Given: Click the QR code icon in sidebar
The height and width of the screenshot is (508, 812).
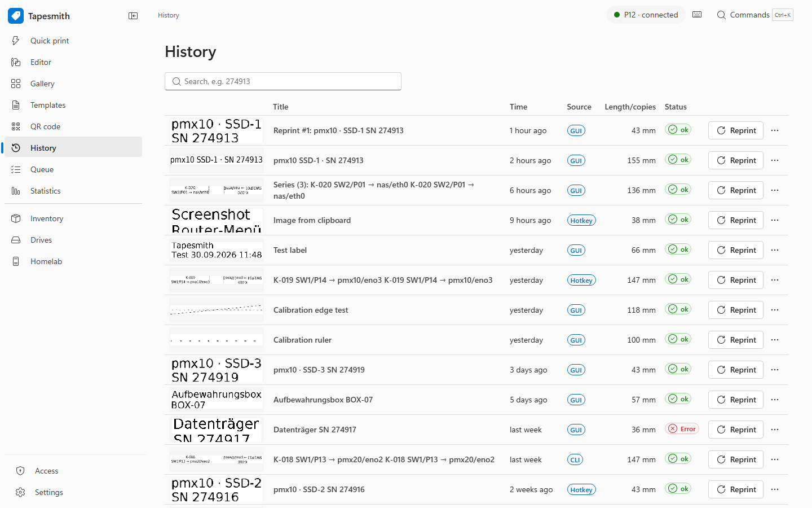Looking at the screenshot, I should (16, 126).
